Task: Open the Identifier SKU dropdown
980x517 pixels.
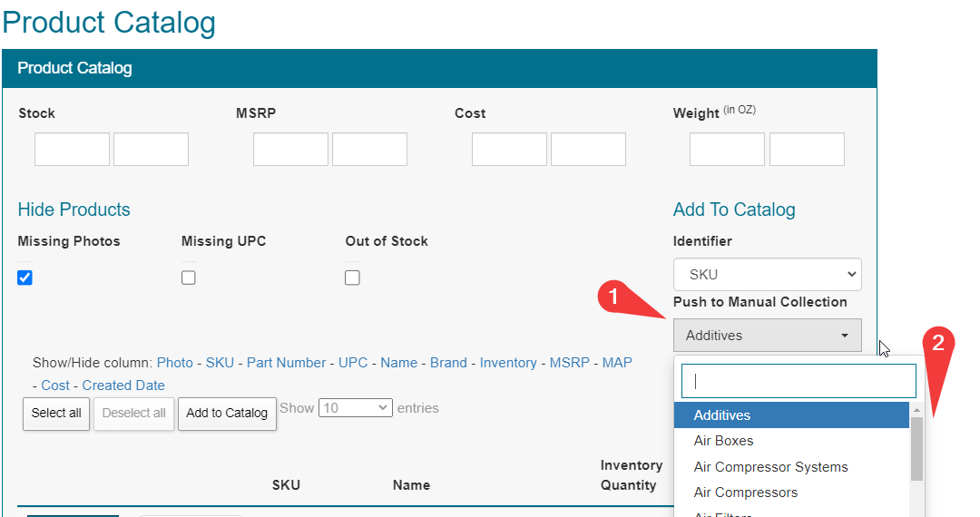Action: pyautogui.click(x=767, y=274)
